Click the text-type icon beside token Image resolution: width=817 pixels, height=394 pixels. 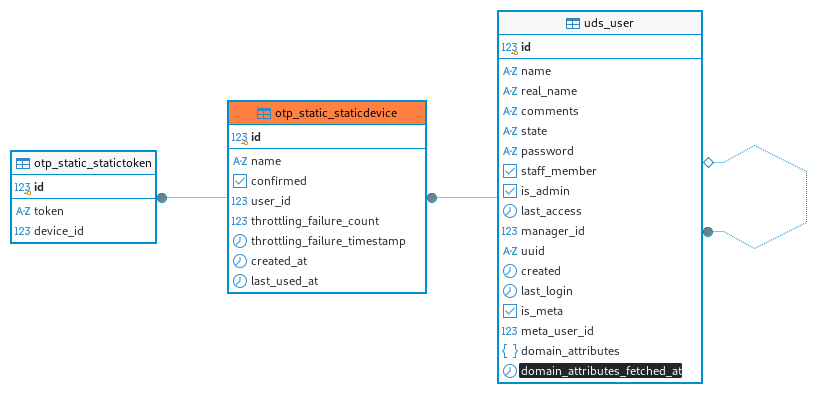point(23,211)
